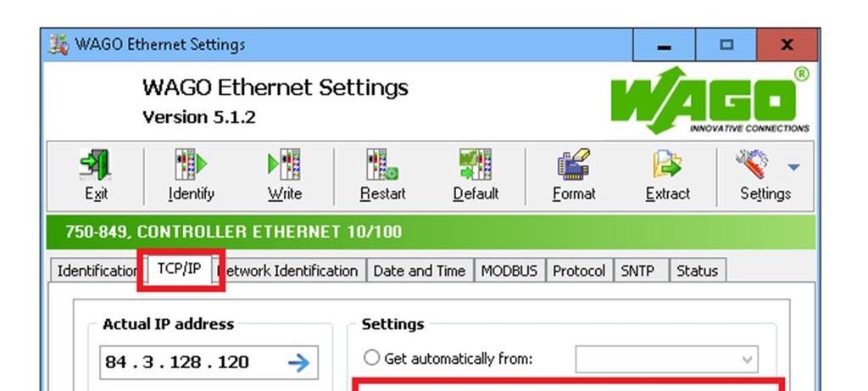Expand the Settings dropdown arrow

(793, 167)
